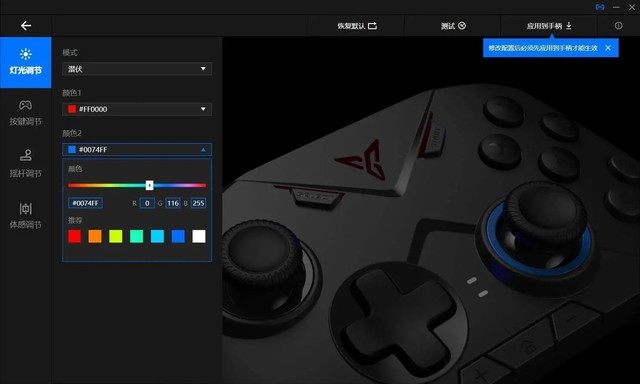Click the hex color input field
Image resolution: width=640 pixels, height=384 pixels.
pos(85,203)
